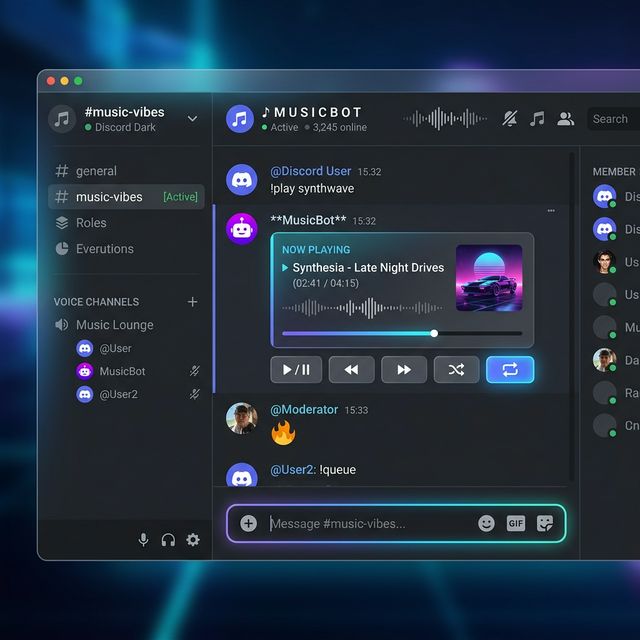Click the VOICE CHANNELS heading
The width and height of the screenshot is (640, 640).
[96, 302]
